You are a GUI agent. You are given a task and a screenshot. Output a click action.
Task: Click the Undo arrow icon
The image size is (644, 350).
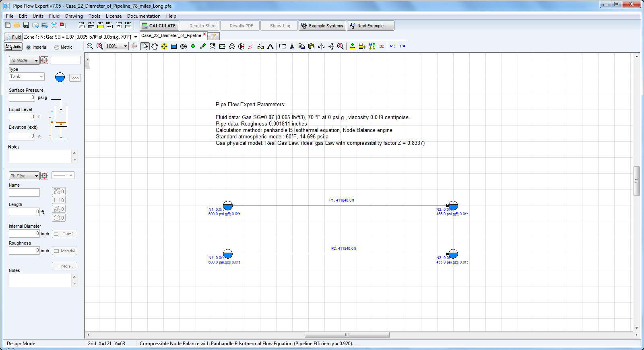point(393,46)
